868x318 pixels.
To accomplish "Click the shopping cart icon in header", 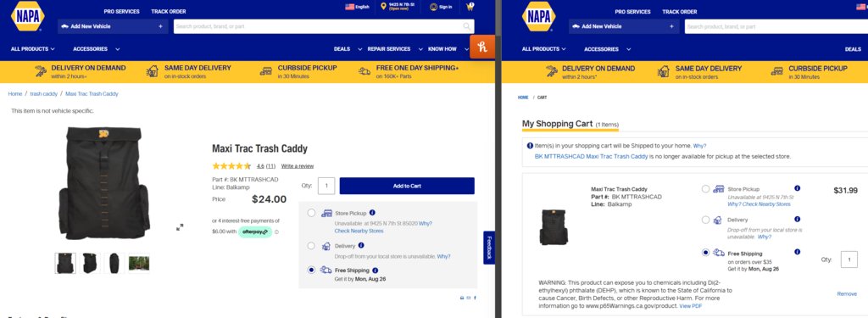I will (x=470, y=7).
